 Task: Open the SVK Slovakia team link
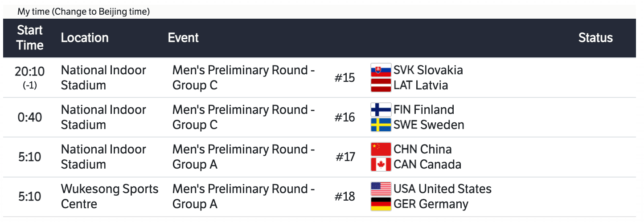coord(428,70)
